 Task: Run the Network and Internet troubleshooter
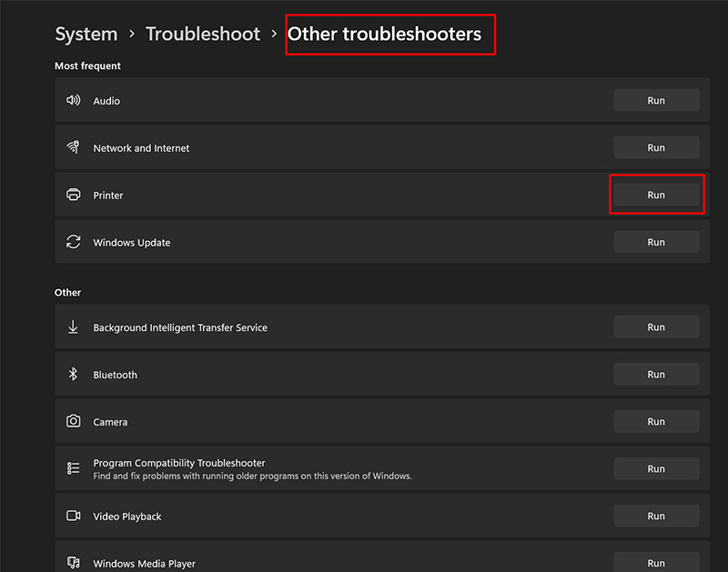tap(656, 148)
